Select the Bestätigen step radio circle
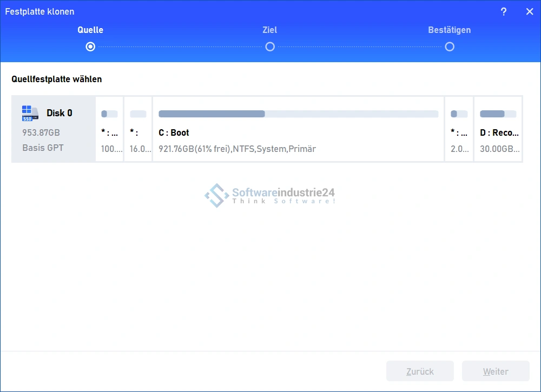 coord(450,47)
